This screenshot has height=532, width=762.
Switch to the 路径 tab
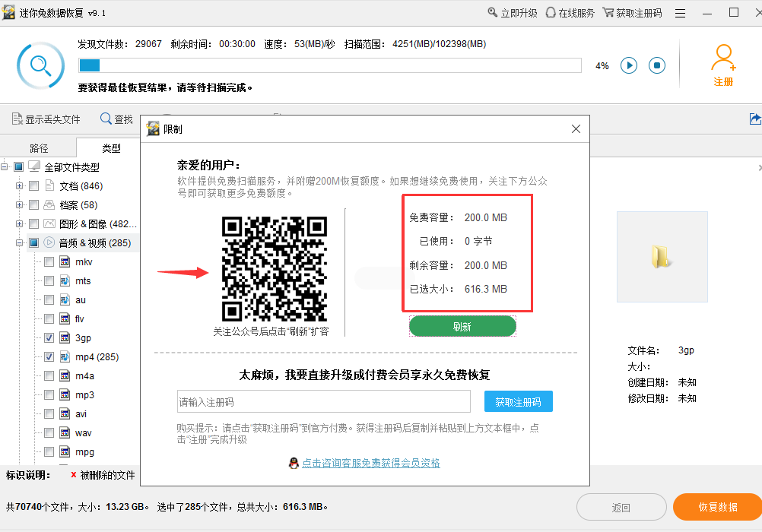(x=39, y=147)
